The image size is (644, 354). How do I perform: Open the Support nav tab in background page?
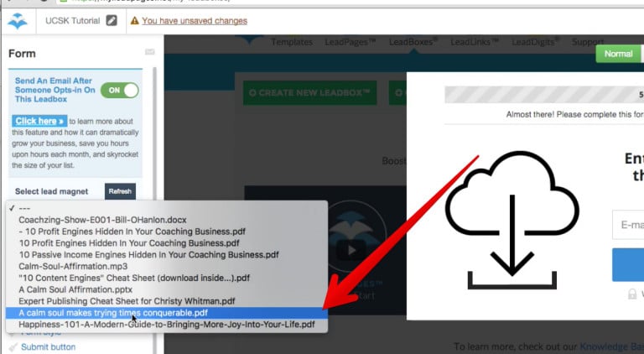[587, 42]
